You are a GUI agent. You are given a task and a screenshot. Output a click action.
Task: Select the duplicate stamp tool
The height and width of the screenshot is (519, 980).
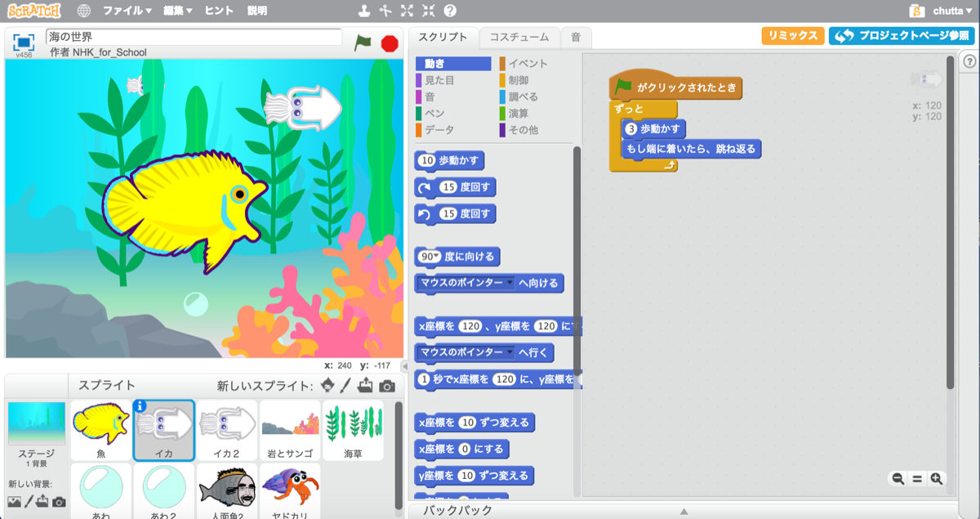coord(364,11)
